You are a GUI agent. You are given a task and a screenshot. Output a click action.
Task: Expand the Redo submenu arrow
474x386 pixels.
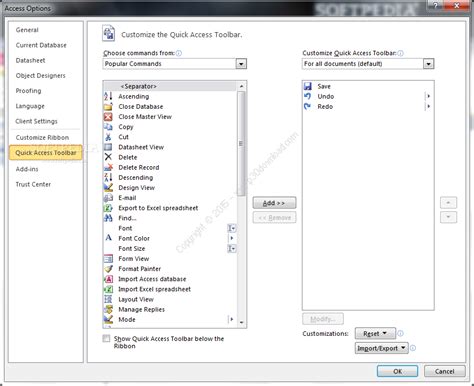tap(428, 107)
